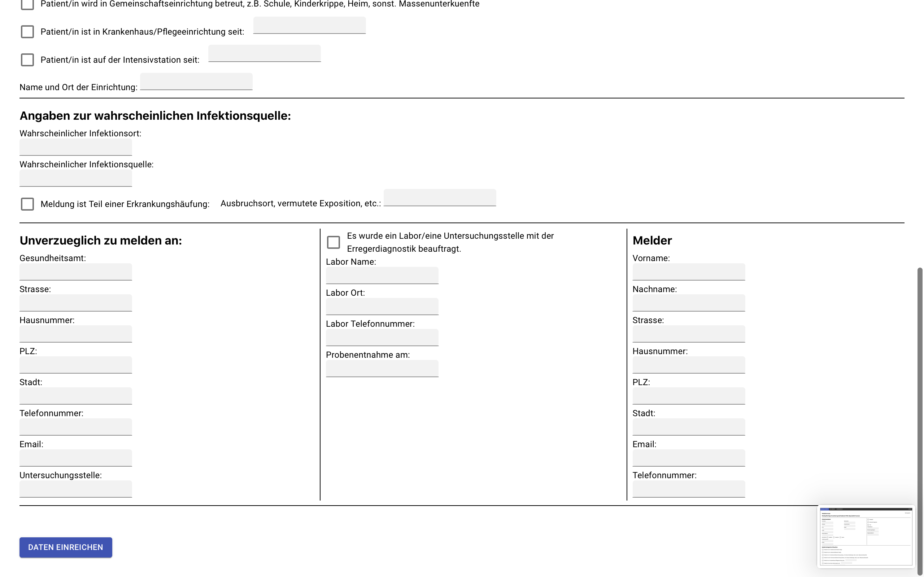Tick the Gemeinschaftseinrichtung betreut checkbox
Viewport: 924px width, 577px height.
pos(27,4)
